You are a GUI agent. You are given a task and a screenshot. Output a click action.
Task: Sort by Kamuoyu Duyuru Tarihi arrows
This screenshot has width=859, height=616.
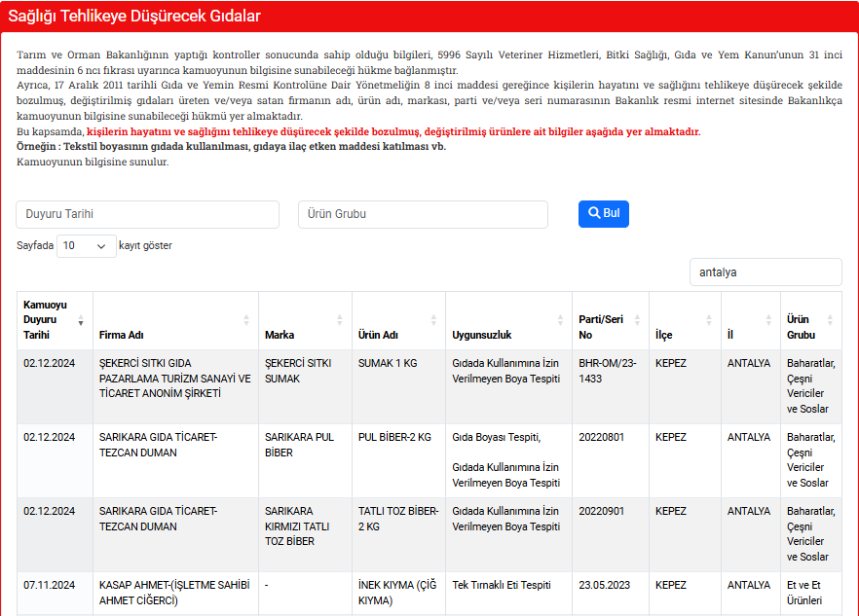81,320
